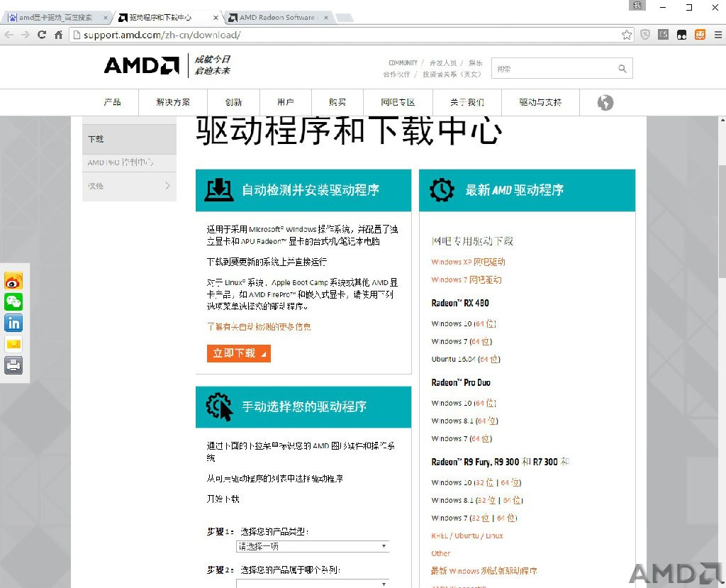
Task: Open the RHEL / Ubuntu / Linux link
Action: [467, 536]
